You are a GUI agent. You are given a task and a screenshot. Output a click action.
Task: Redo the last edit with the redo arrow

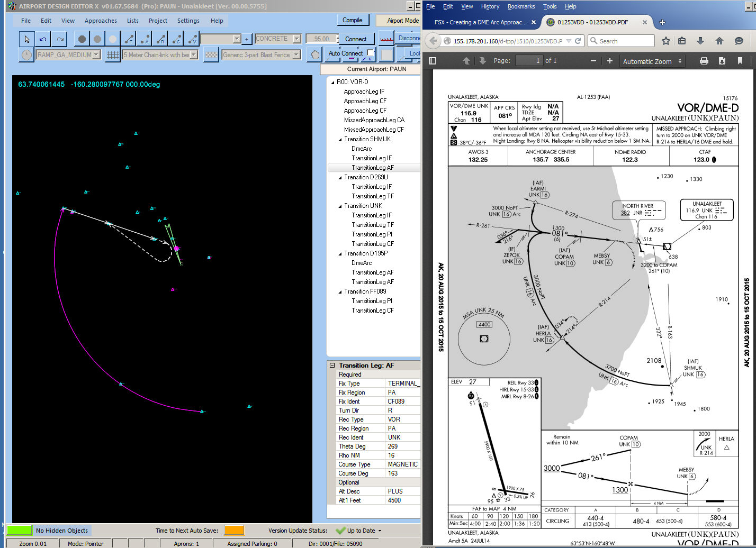[59, 39]
